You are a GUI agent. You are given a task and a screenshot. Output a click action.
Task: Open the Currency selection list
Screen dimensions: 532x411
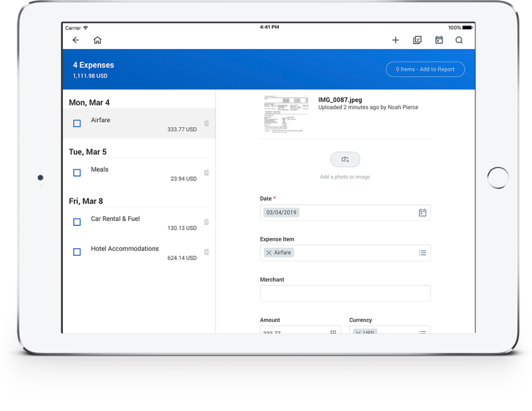pyautogui.click(x=424, y=333)
